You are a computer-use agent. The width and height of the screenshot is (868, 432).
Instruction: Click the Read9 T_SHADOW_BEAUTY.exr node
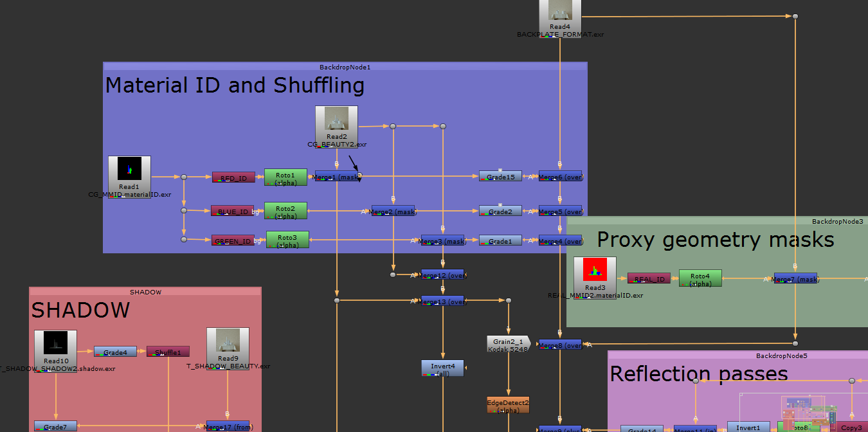(228, 346)
